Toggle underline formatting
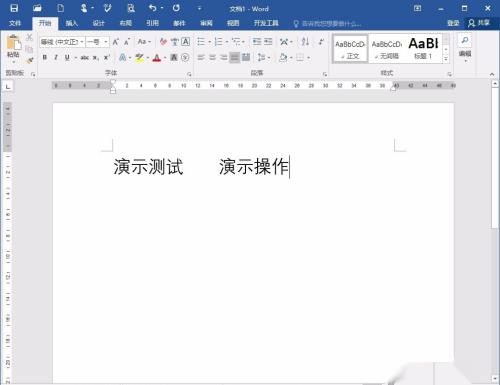Image resolution: width=500 pixels, height=385 pixels. [x=67, y=58]
